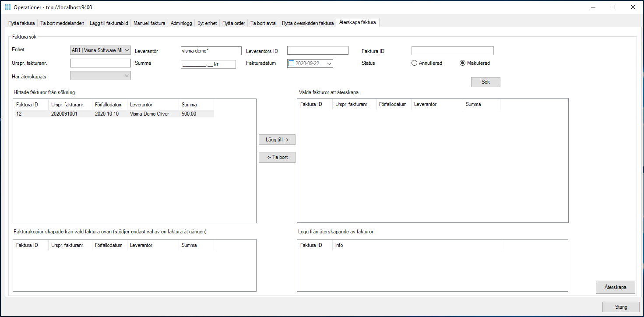This screenshot has height=317, width=644.
Task: Click the Ta bort button
Action: click(x=277, y=157)
